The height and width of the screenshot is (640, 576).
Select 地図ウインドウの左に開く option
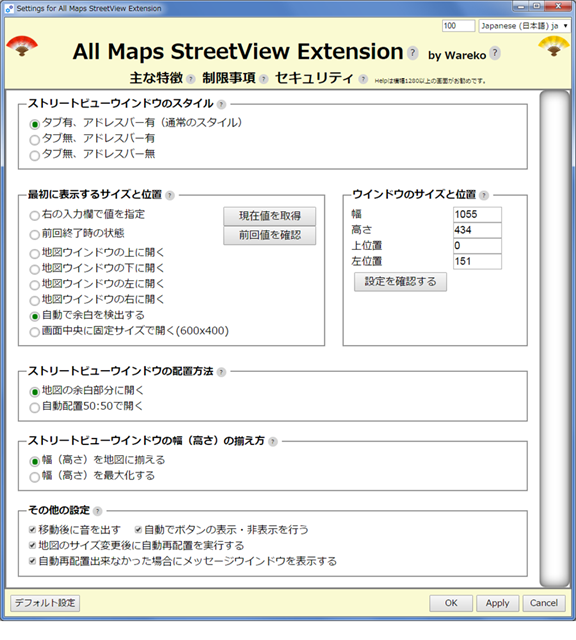(35, 284)
